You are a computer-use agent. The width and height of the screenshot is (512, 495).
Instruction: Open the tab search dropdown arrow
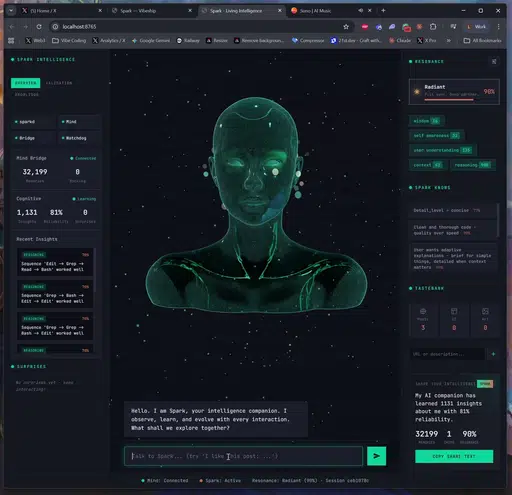[x=11, y=11]
